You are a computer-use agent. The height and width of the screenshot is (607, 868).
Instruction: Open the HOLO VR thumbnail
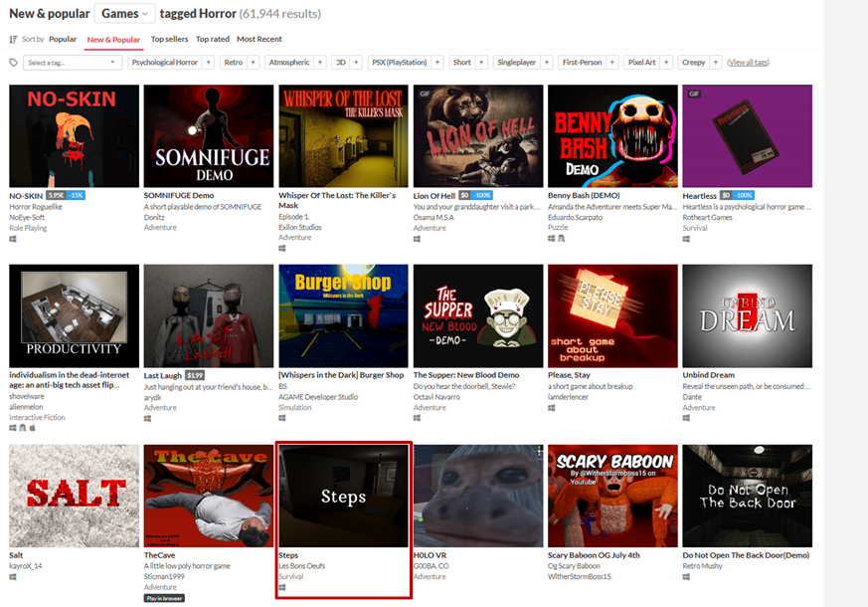tap(478, 496)
